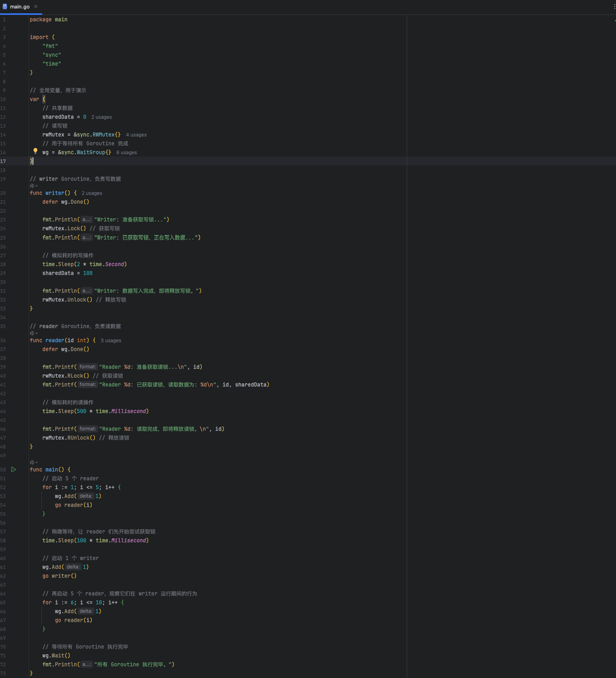
Task: Show the 6 usages of wg
Action: (x=126, y=153)
